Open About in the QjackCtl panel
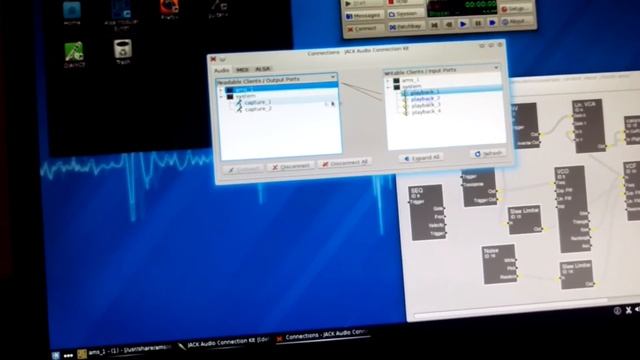Image resolution: width=640 pixels, height=360 pixels. point(517,21)
